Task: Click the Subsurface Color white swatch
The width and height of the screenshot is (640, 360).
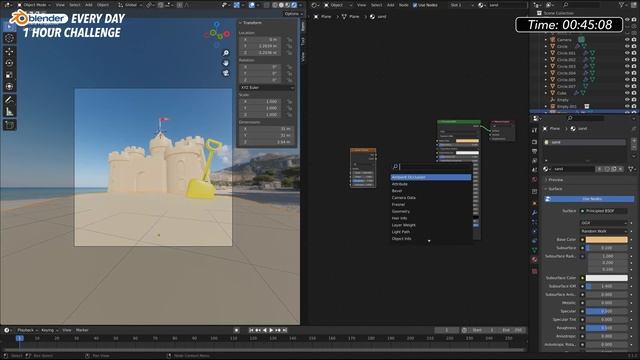Action: [x=607, y=278]
